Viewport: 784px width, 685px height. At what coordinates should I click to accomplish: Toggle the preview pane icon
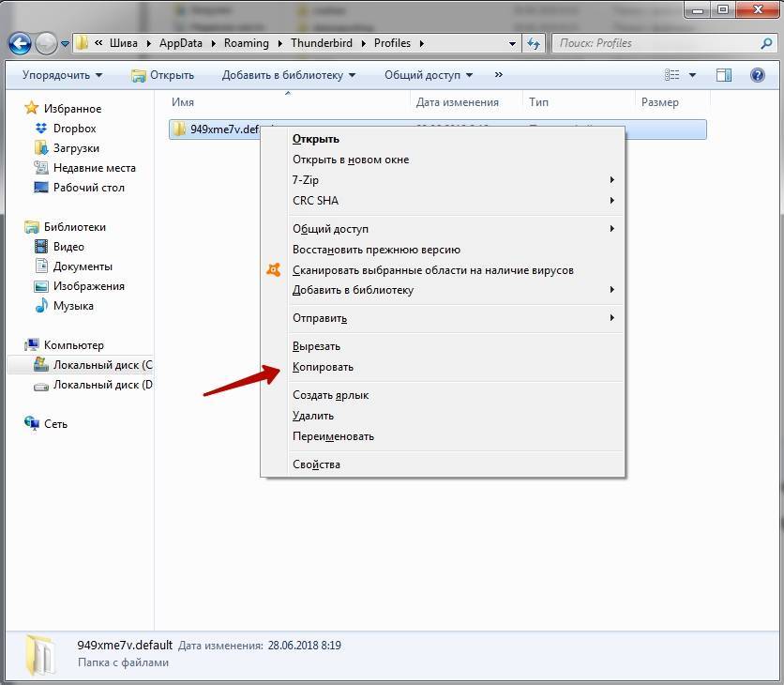click(x=724, y=75)
